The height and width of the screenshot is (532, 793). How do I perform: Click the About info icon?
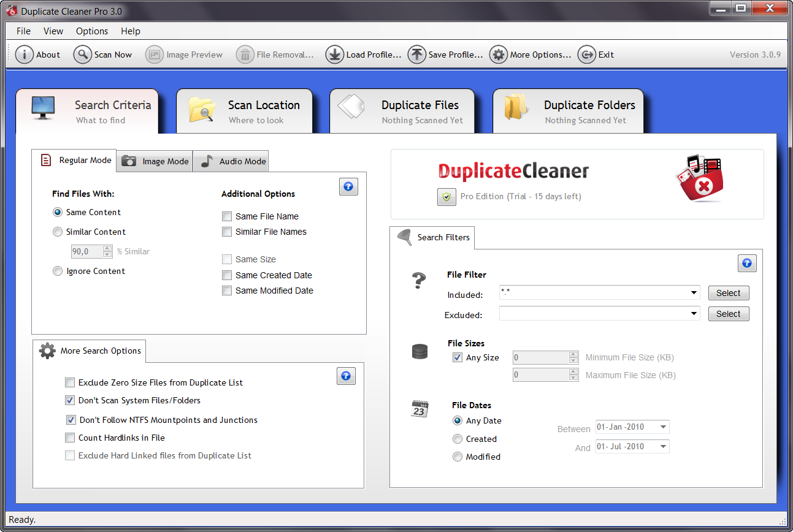click(24, 55)
